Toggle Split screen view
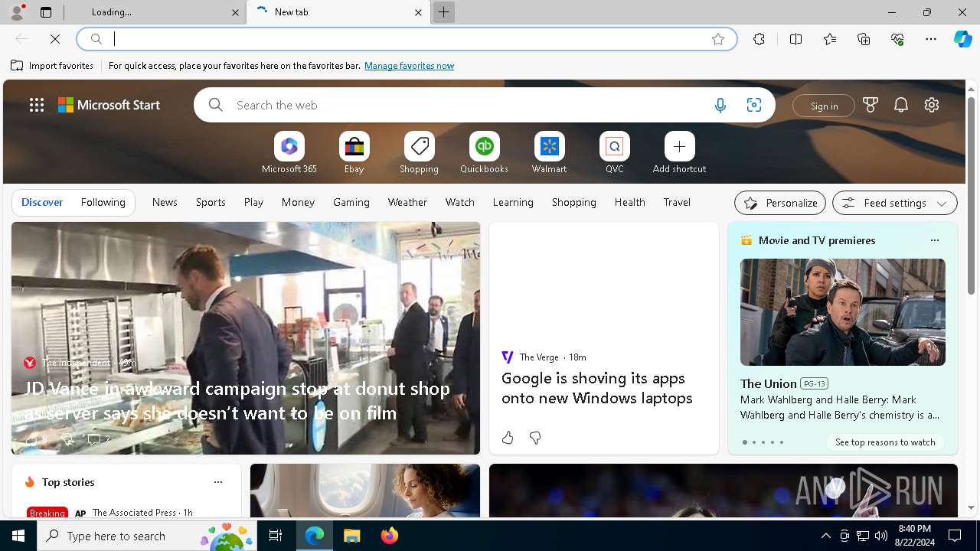The image size is (980, 551). point(795,39)
